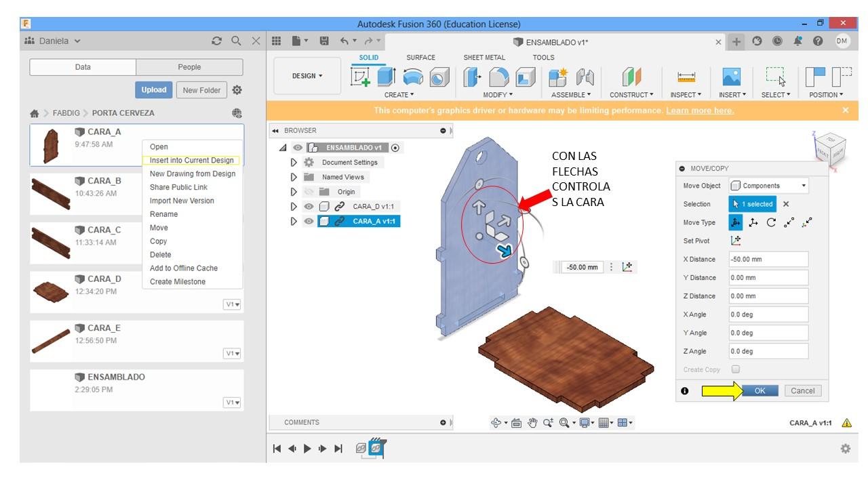Click the Offset Plane construct icon

[631, 77]
